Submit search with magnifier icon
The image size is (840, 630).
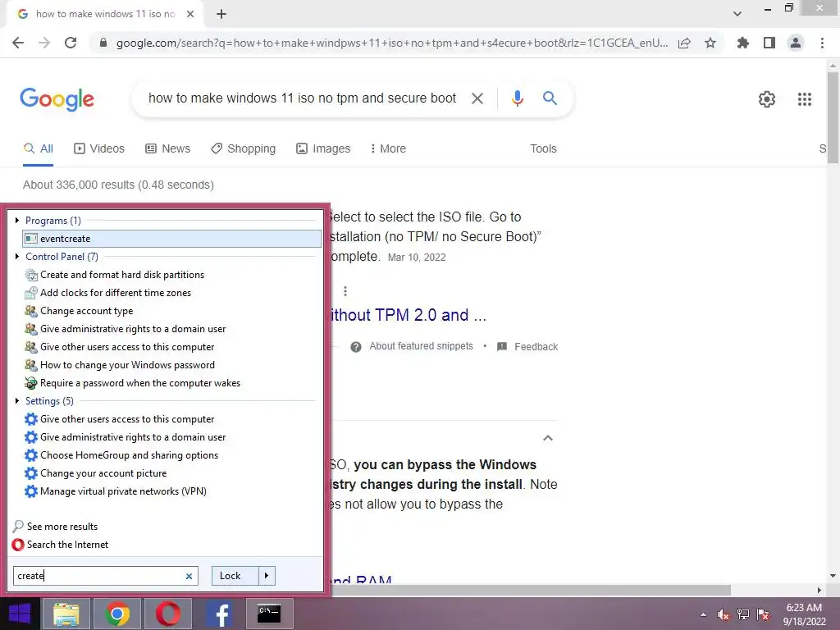pos(550,98)
